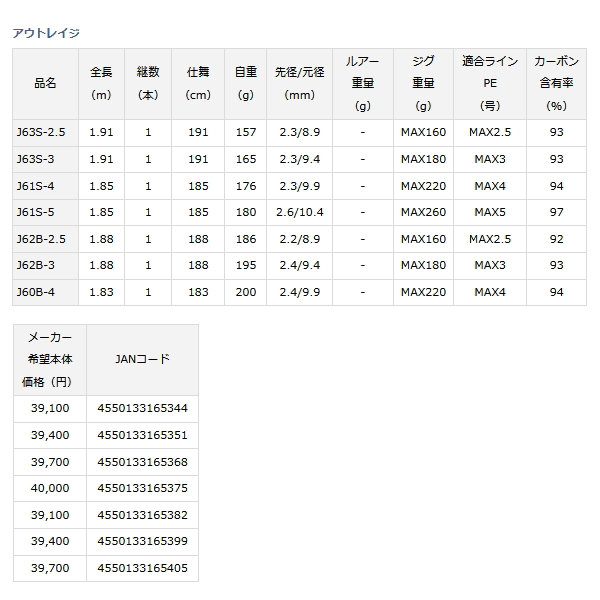The image size is (600, 600).
Task: Click the J61S-5 model name cell
Action: [46, 212]
